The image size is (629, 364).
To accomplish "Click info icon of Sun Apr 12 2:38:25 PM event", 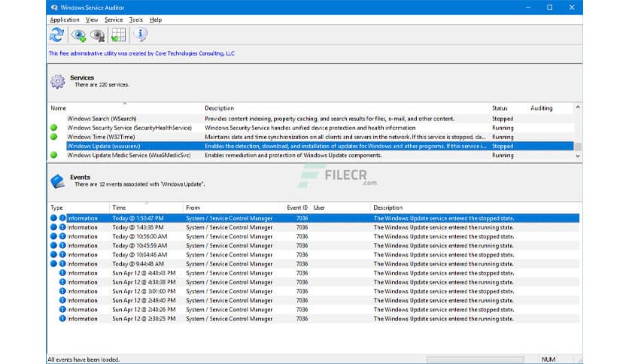I will point(62,319).
